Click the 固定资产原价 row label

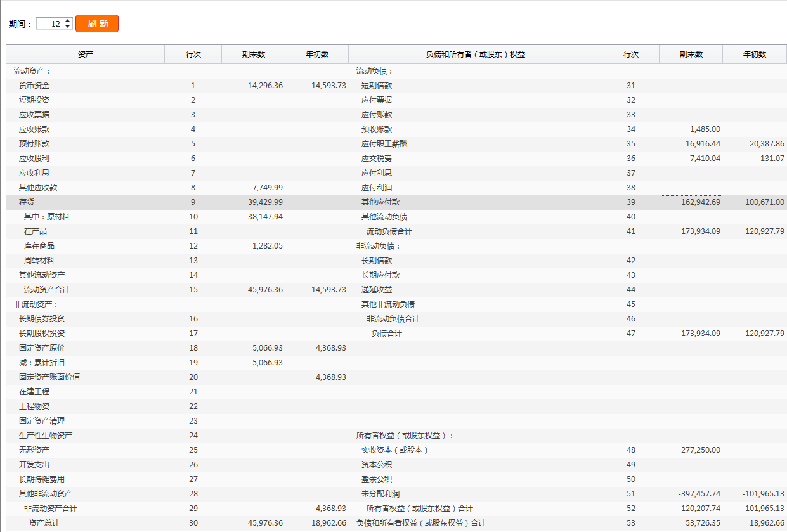pos(42,348)
